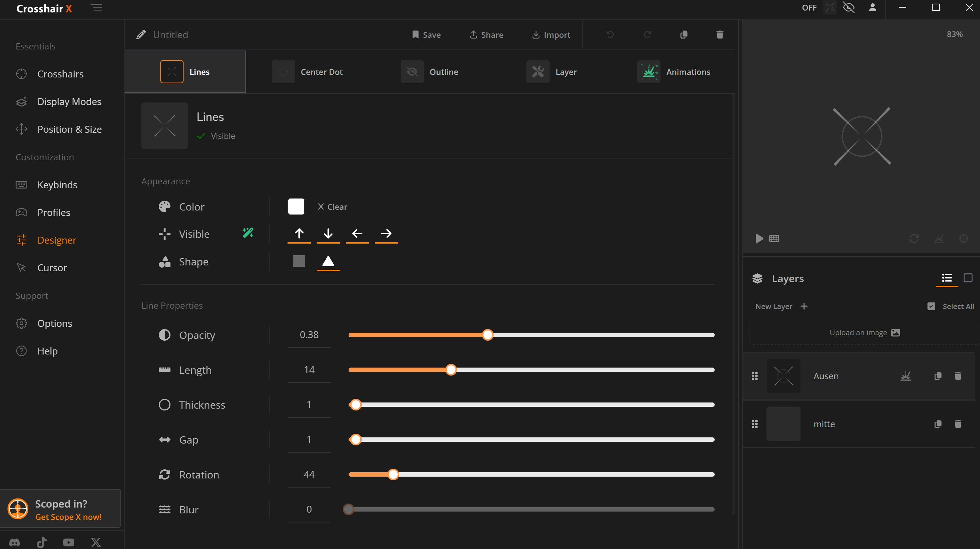This screenshot has height=549, width=980.
Task: Toggle the right arrow line visibility
Action: pyautogui.click(x=386, y=234)
